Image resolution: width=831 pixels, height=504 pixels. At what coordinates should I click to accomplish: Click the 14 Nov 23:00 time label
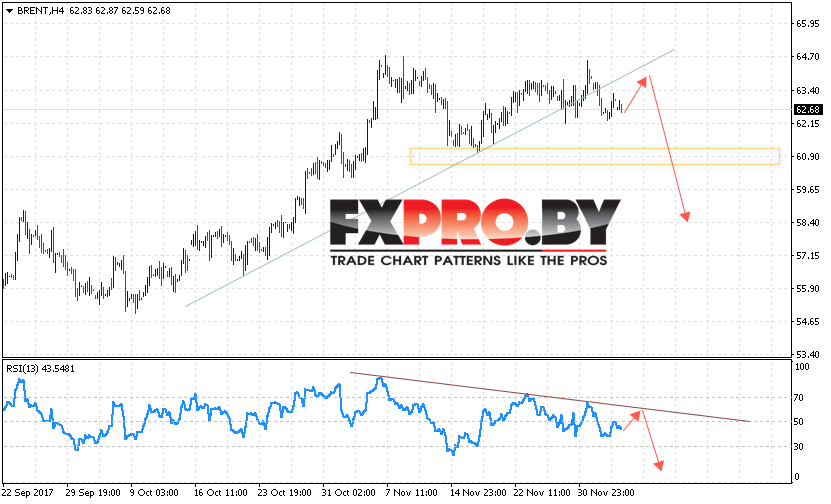click(477, 493)
